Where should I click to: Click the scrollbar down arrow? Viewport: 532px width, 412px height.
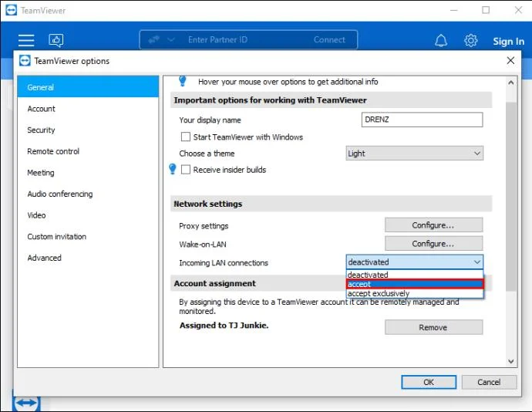(x=511, y=361)
